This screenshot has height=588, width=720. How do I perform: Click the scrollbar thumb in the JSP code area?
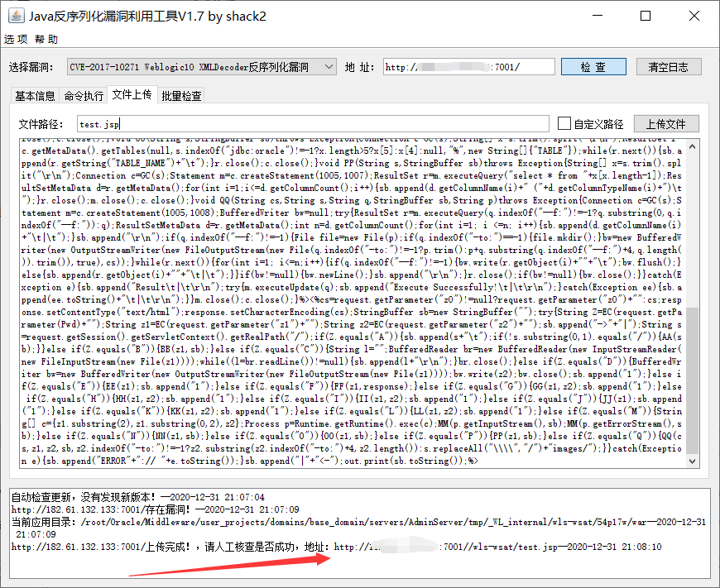pyautogui.click(x=693, y=380)
